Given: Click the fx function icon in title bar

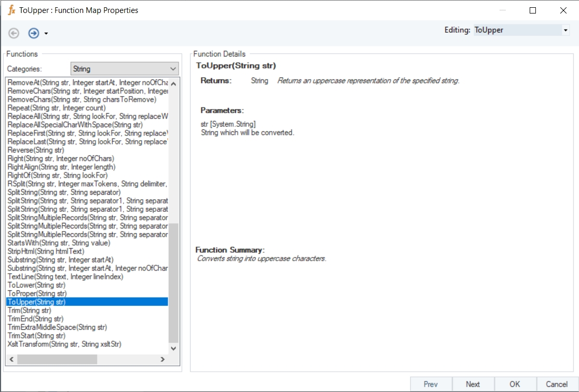Looking at the screenshot, I should [x=11, y=10].
